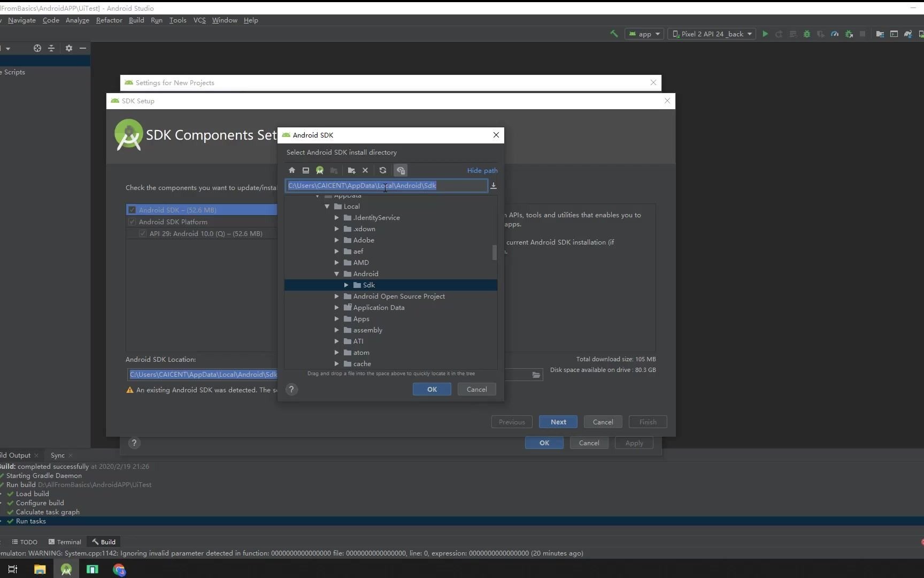924x578 pixels.
Task: Open help in Settings for New Projects window
Action: click(x=134, y=443)
